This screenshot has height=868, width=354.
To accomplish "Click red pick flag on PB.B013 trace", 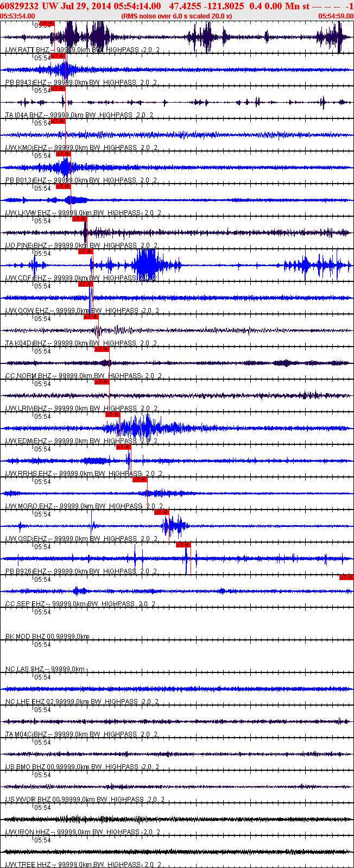I will [x=64, y=154].
